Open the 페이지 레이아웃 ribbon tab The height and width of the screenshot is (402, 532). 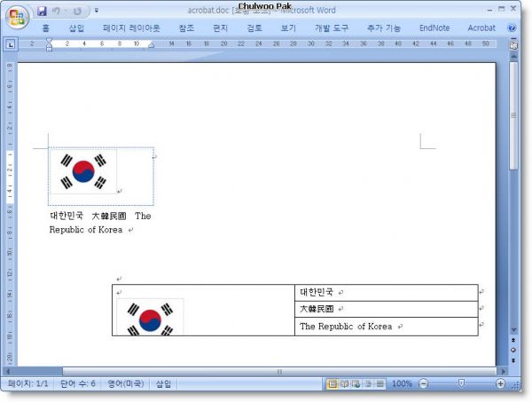click(131, 28)
